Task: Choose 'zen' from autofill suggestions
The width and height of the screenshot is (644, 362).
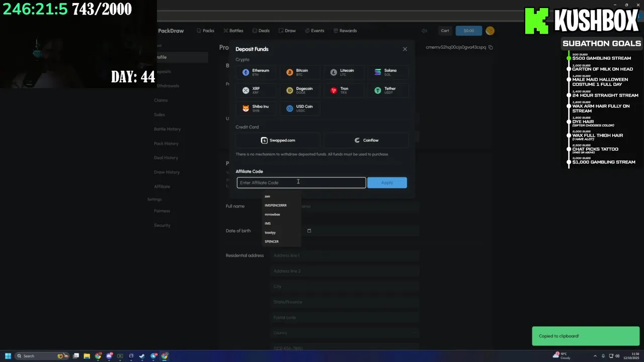Action: (282, 196)
